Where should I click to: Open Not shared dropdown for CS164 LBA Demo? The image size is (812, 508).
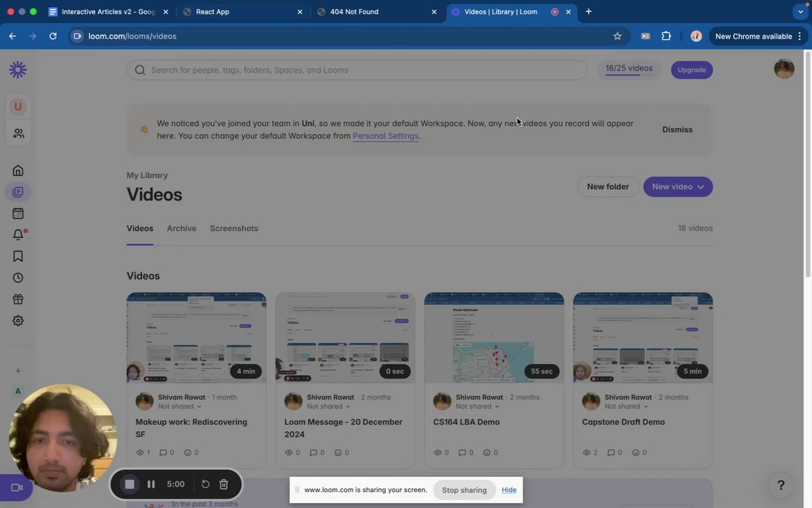(x=478, y=406)
